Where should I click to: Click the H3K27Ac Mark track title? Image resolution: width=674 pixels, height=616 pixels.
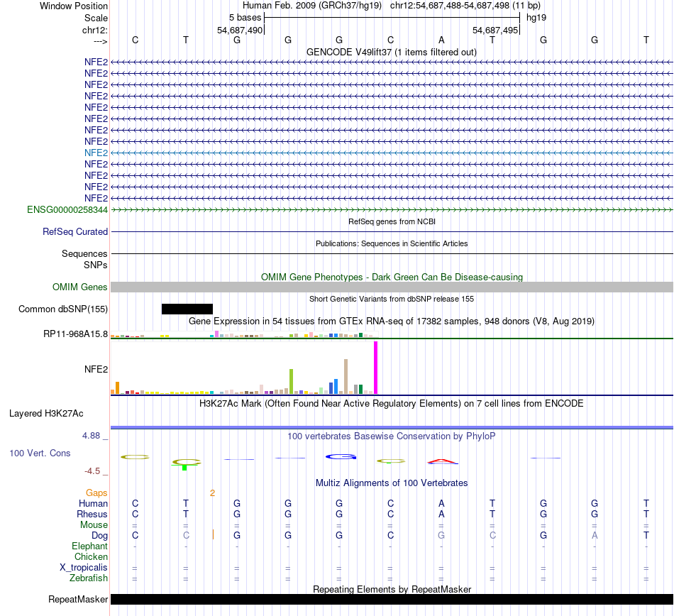tap(392, 403)
